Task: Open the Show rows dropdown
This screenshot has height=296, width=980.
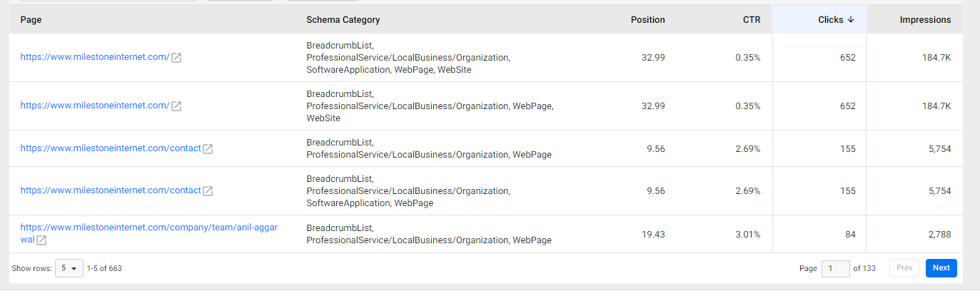Action: pyautogui.click(x=69, y=268)
